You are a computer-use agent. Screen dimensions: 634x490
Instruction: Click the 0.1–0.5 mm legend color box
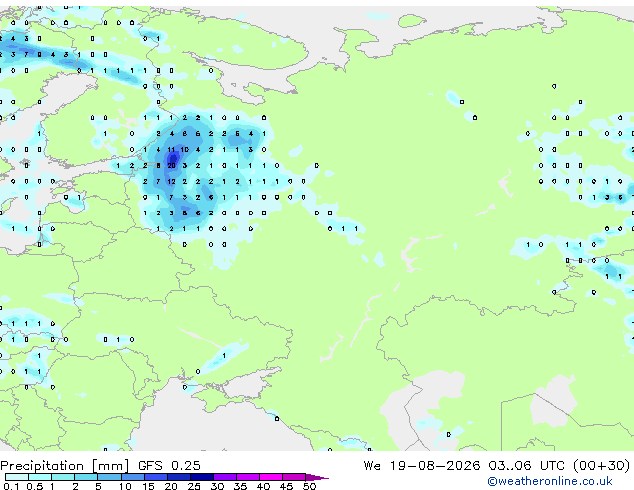[17, 477]
